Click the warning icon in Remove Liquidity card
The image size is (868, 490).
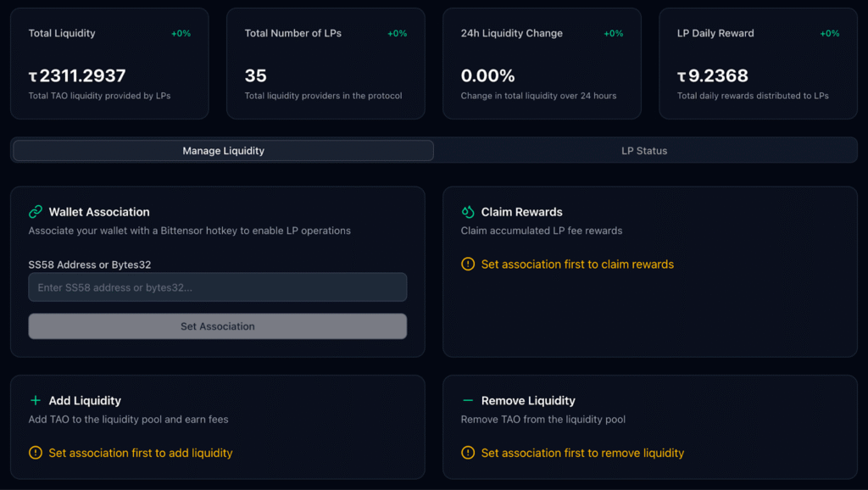click(468, 453)
